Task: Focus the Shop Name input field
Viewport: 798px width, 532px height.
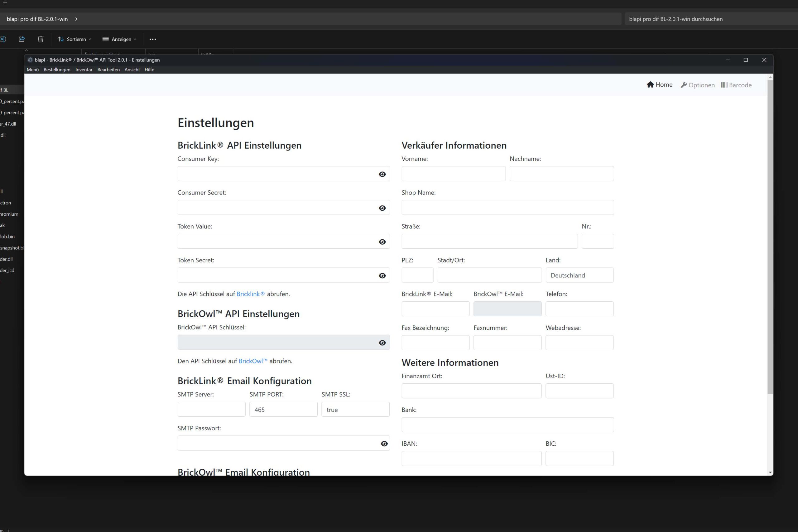Action: [507, 207]
